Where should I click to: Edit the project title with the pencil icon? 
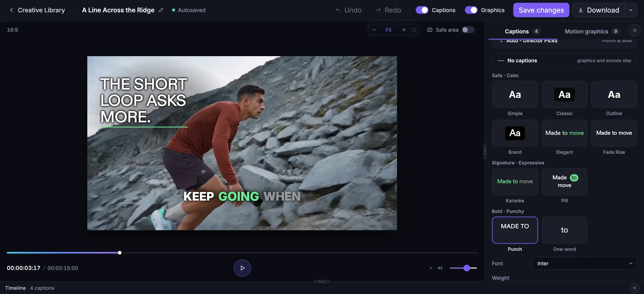pos(161,10)
